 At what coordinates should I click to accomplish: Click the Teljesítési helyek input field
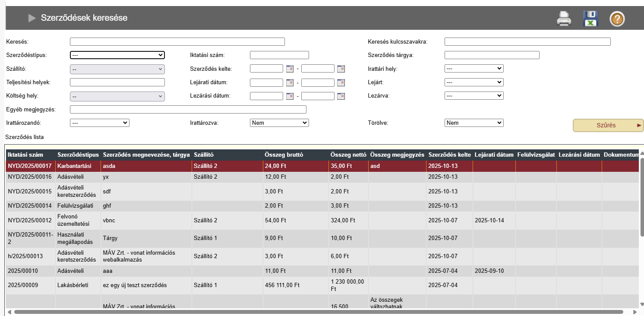click(x=117, y=82)
